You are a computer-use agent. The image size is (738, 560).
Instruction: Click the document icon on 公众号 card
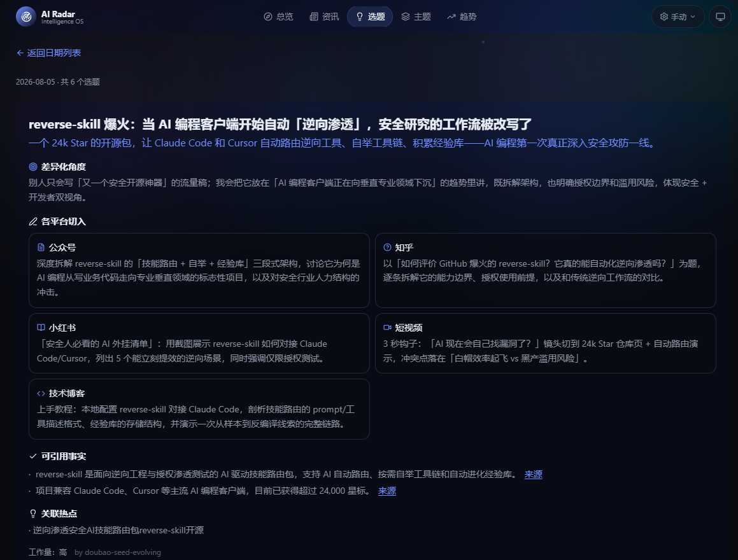coord(41,248)
